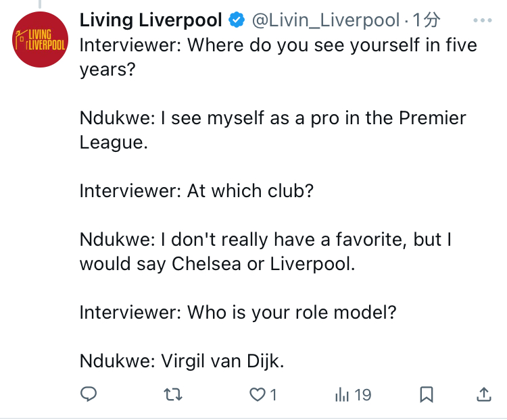Bookmark this Ndukwe interview tweet
This screenshot has height=420, width=507.
427,394
